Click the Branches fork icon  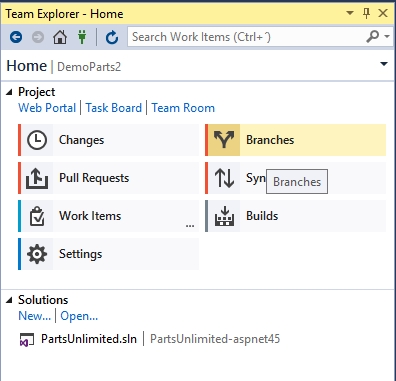pyautogui.click(x=224, y=140)
